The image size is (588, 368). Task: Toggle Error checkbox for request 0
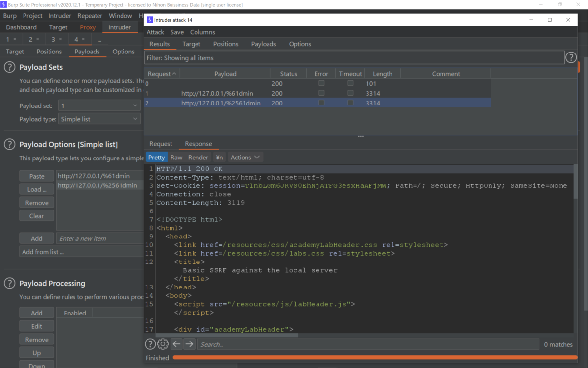coord(321,83)
